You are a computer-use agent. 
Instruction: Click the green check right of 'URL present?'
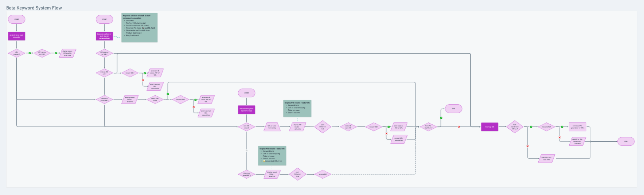point(30,53)
